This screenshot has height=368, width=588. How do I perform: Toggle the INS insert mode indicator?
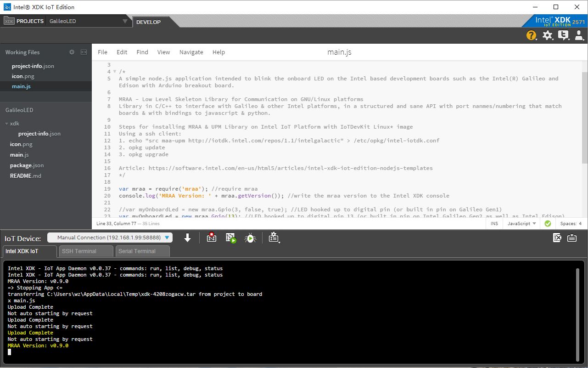tap(494, 224)
